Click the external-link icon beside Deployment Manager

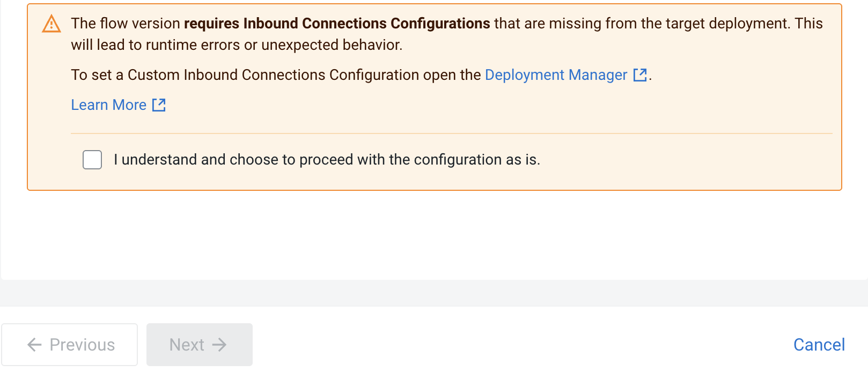640,75
